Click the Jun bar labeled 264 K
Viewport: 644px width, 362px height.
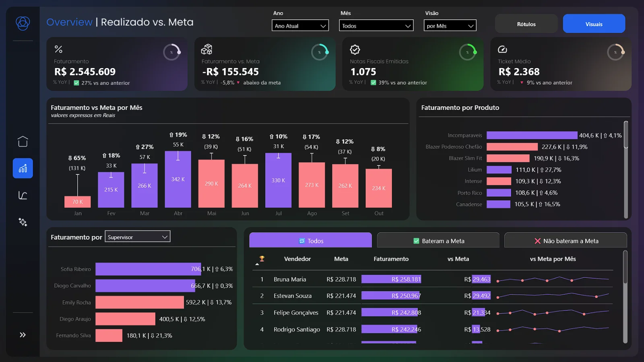coord(245,186)
